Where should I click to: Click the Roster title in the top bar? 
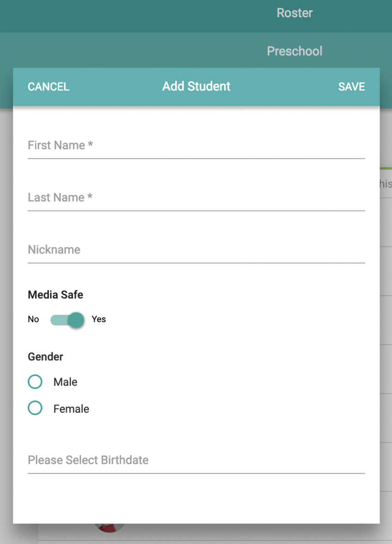coord(294,12)
